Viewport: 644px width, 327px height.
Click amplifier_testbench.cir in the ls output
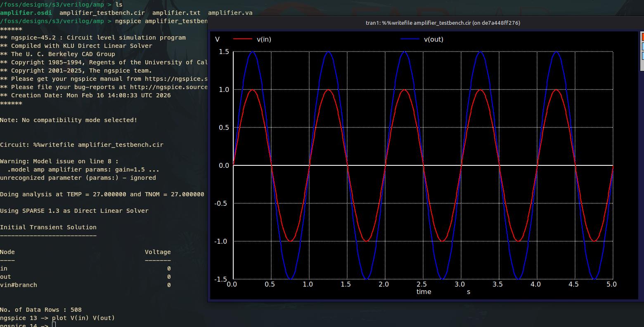pyautogui.click(x=102, y=13)
